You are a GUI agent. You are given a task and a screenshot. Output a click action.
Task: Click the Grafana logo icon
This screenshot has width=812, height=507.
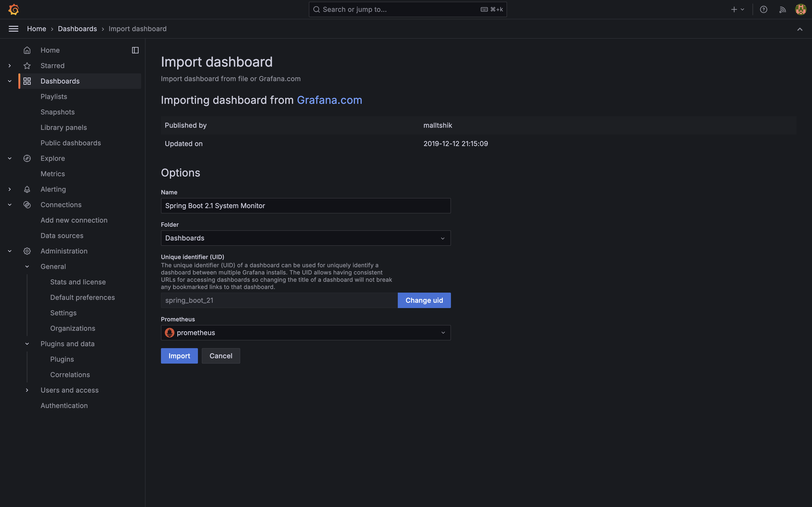pos(14,9)
